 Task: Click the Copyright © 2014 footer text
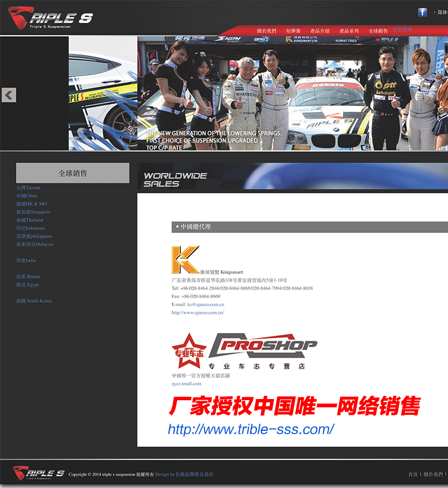pos(111,474)
